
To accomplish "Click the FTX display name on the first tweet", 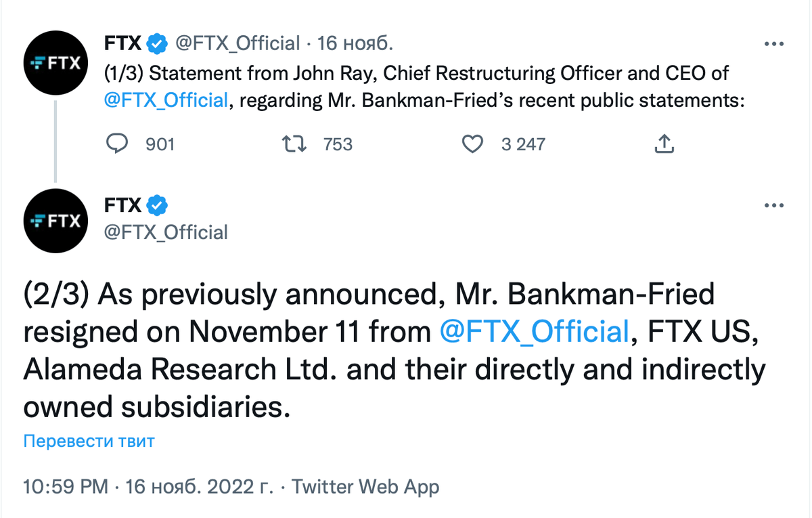I will point(123,44).
